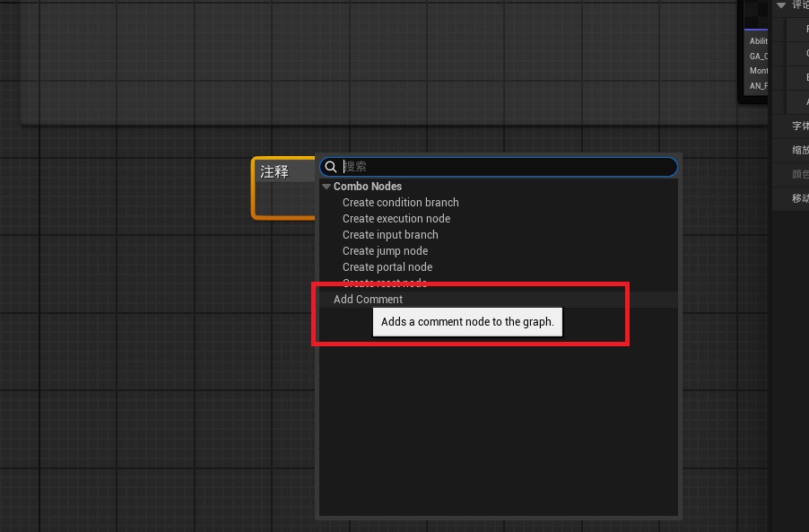
Task: Select Create jump node entry
Action: (x=385, y=251)
